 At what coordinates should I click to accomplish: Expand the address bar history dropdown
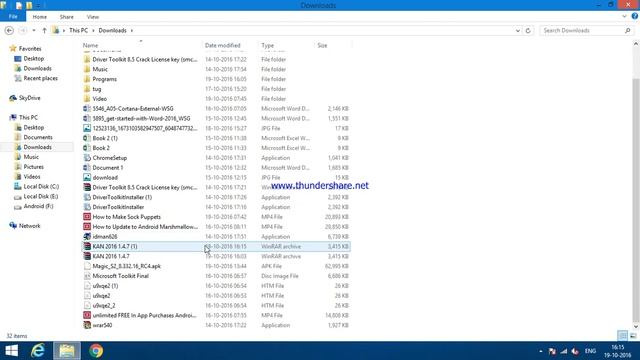tap(518, 31)
